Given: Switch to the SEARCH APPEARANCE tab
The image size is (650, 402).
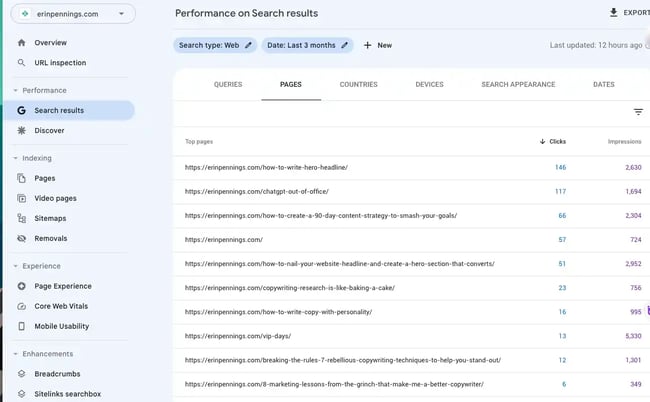Looking at the screenshot, I should pyautogui.click(x=518, y=85).
